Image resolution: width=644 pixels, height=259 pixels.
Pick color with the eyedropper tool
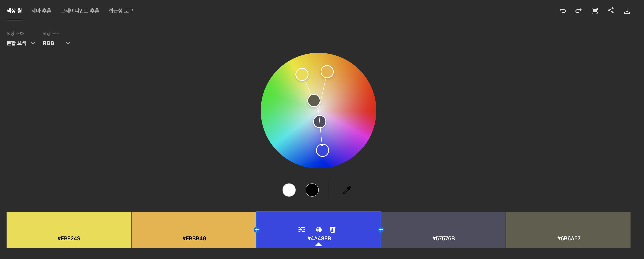point(347,190)
